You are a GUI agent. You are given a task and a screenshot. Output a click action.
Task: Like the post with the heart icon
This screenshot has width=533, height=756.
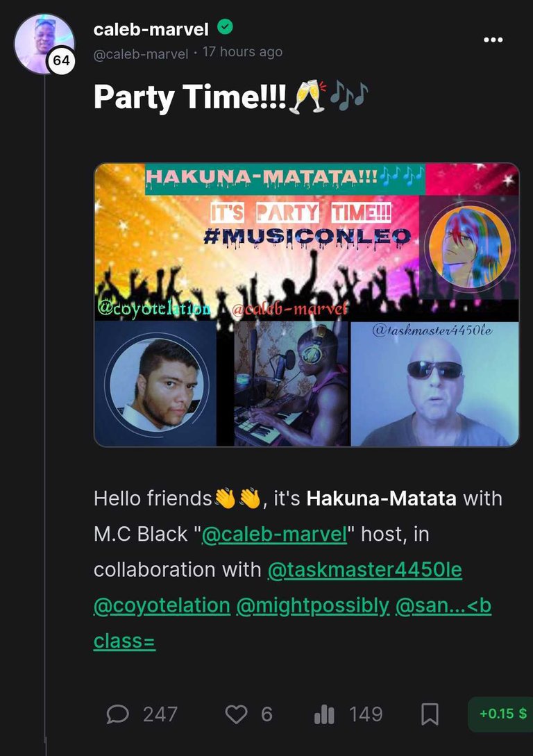tap(236, 714)
